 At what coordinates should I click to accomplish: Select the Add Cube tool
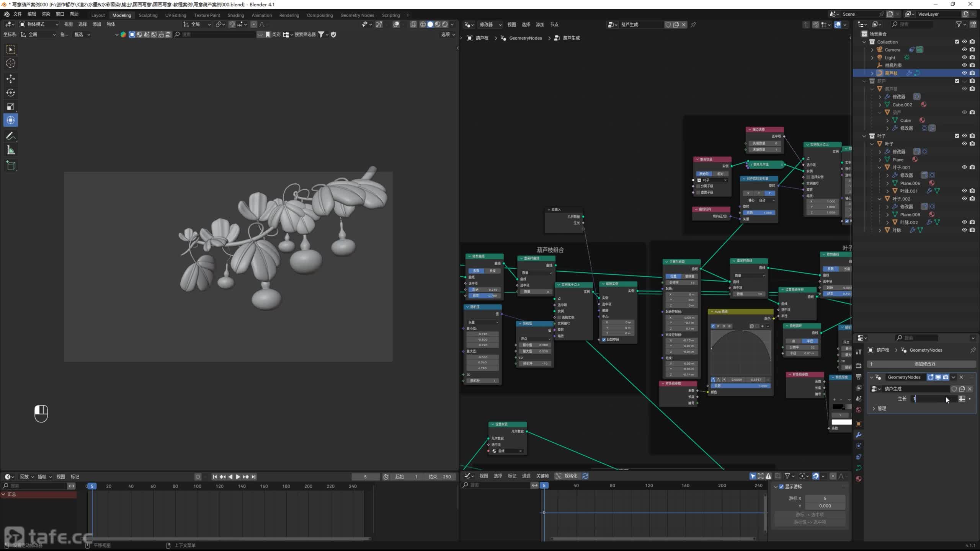click(x=11, y=165)
